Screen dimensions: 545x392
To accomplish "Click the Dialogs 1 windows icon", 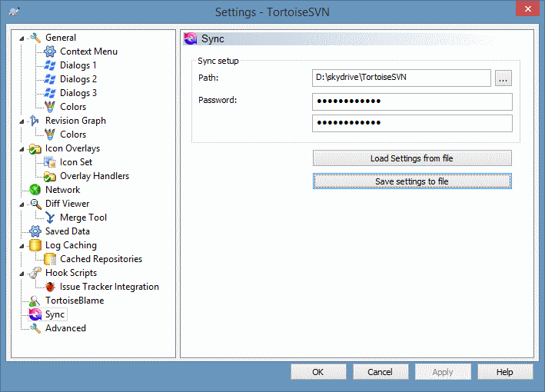I will tap(50, 65).
